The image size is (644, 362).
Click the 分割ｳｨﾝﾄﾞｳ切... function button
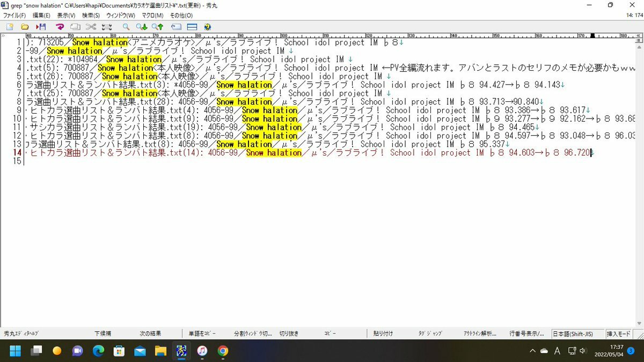pyautogui.click(x=253, y=333)
